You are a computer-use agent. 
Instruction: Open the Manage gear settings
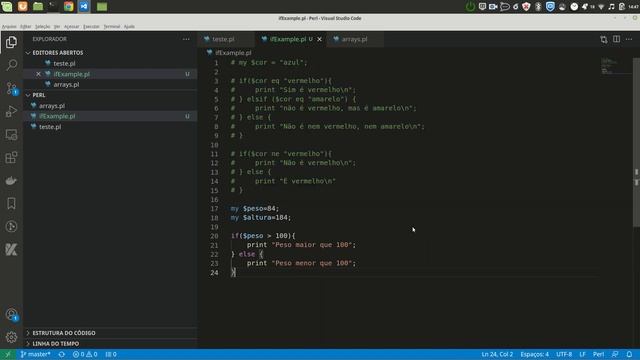[x=11, y=337]
